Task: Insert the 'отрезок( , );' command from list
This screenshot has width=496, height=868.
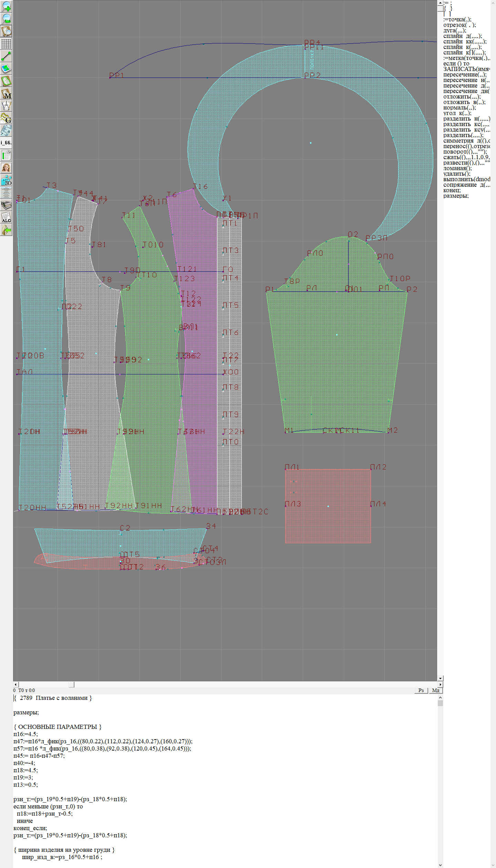Action: [459, 25]
